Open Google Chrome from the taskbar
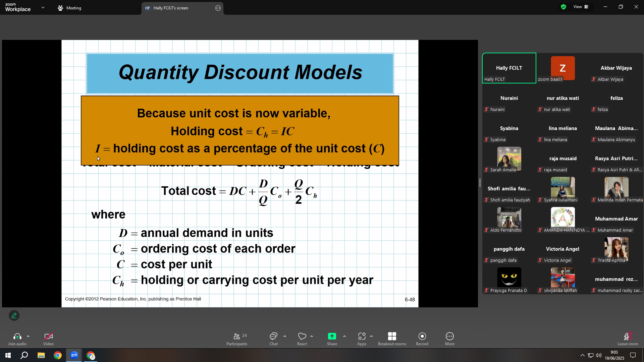The width and height of the screenshot is (644, 362). (58, 355)
